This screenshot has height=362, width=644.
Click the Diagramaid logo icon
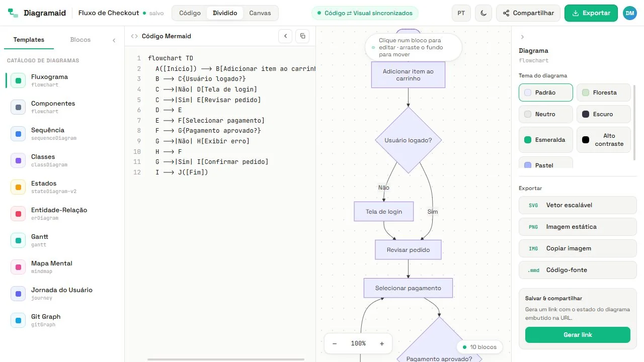[13, 13]
